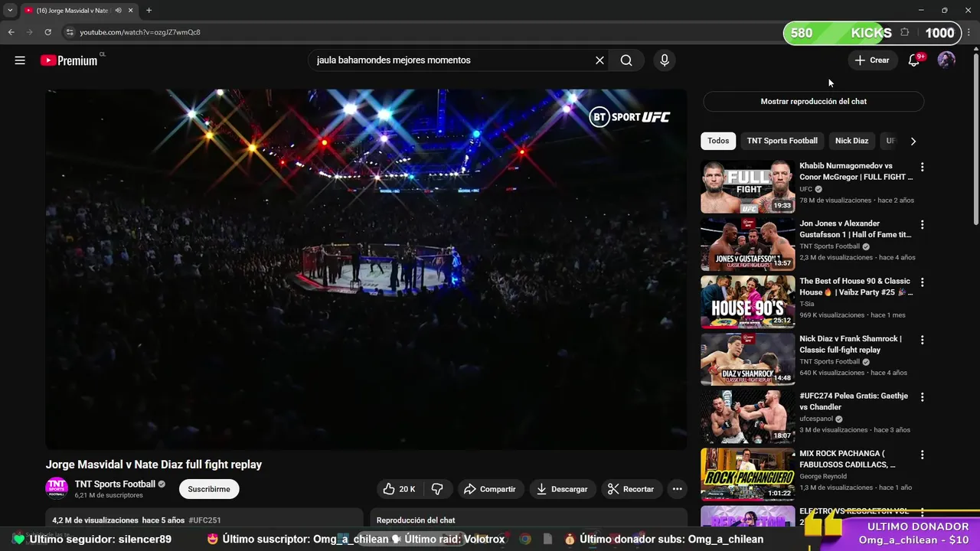Image resolution: width=980 pixels, height=551 pixels.
Task: Open TNT Sports Football channel avatar
Action: 57,488
